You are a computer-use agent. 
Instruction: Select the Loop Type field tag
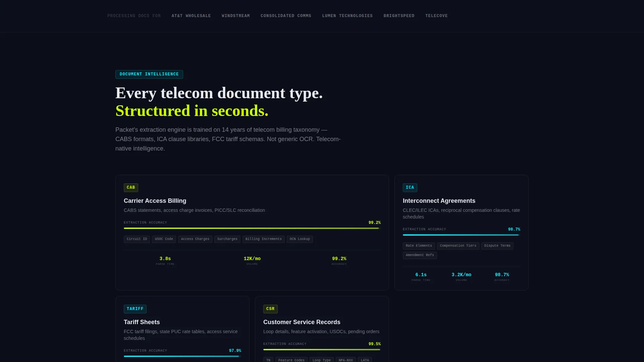pyautogui.click(x=322, y=360)
